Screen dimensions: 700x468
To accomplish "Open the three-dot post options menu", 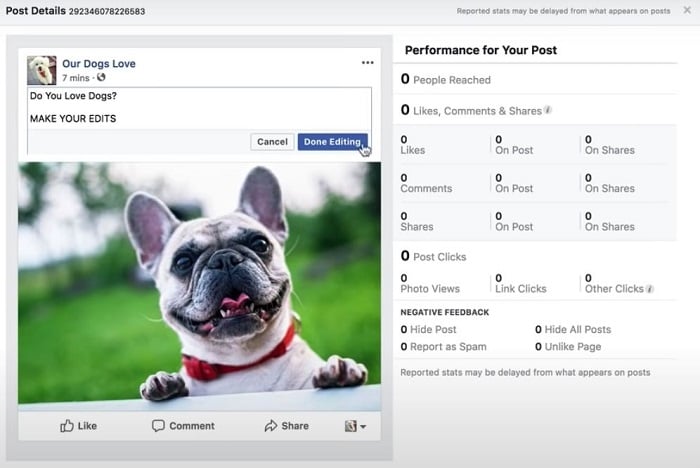I will click(x=367, y=63).
